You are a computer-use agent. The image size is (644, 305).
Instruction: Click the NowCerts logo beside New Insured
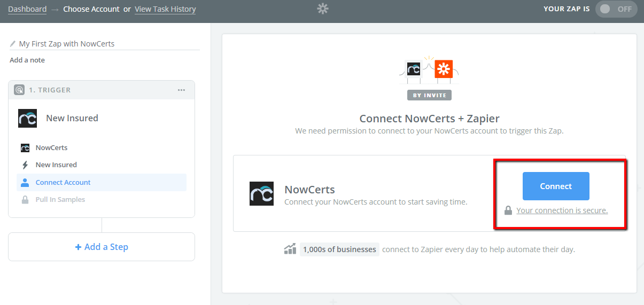pos(27,118)
